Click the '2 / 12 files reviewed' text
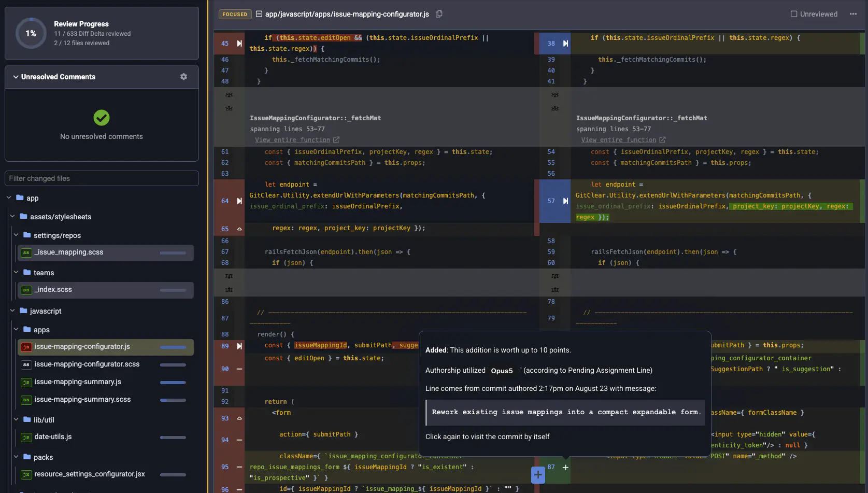 [82, 43]
